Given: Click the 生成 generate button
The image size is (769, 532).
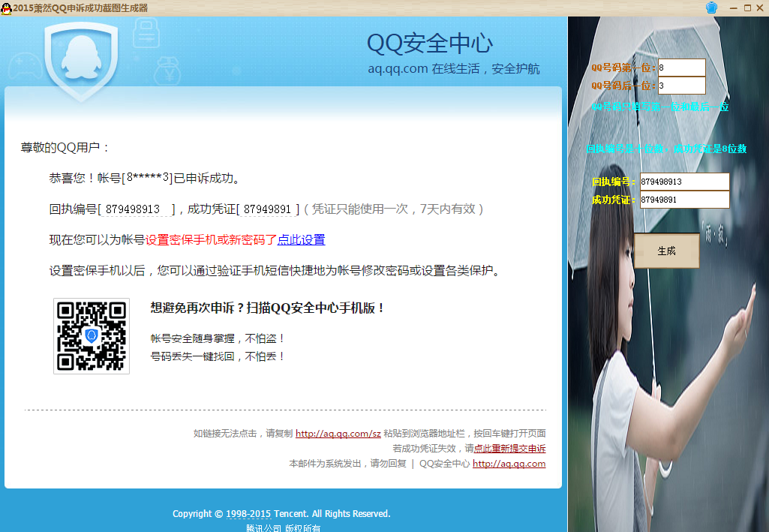Looking at the screenshot, I should 666,250.
